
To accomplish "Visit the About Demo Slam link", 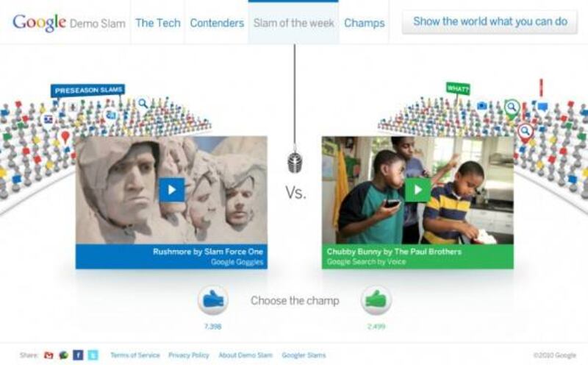I will 245,355.
